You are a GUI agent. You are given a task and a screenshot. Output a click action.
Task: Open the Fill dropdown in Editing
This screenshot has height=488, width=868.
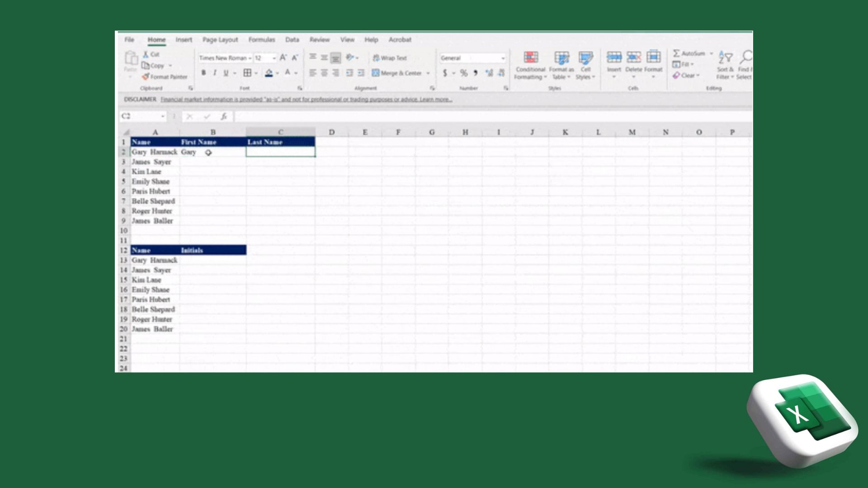pyautogui.click(x=683, y=64)
